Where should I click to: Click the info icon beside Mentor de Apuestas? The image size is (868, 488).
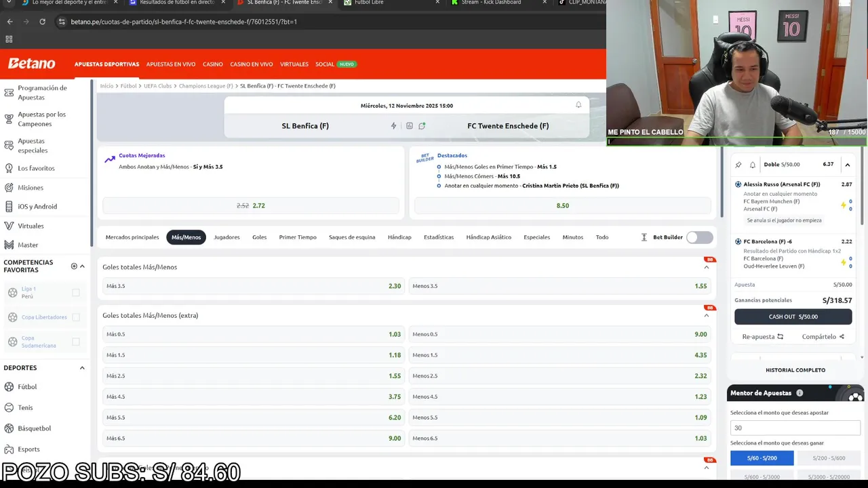tap(800, 393)
